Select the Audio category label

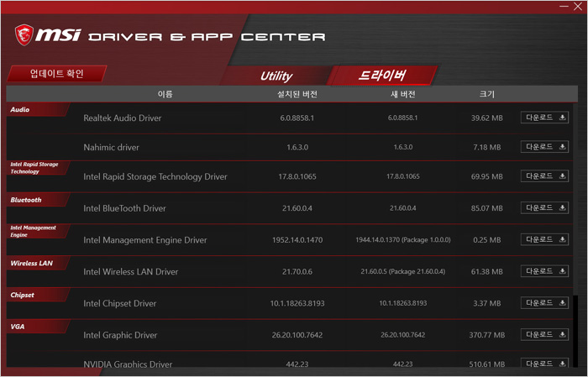(20, 109)
